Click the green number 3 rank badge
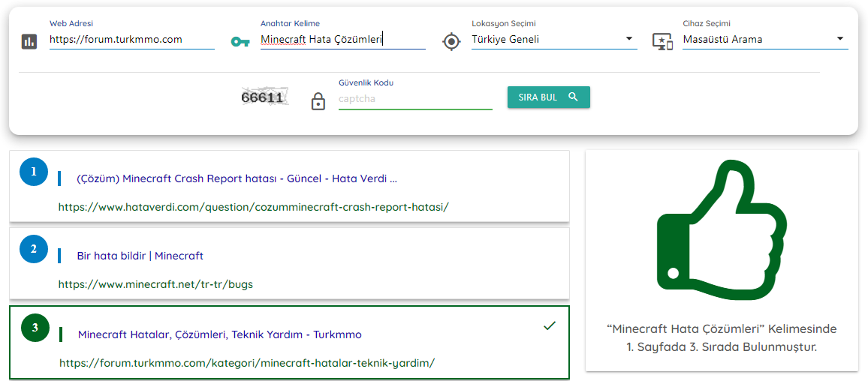Image resolution: width=868 pixels, height=381 pixels. 35,328
